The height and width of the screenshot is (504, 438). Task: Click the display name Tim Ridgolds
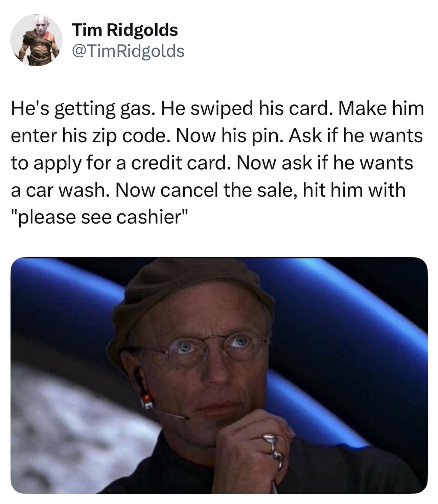(125, 30)
